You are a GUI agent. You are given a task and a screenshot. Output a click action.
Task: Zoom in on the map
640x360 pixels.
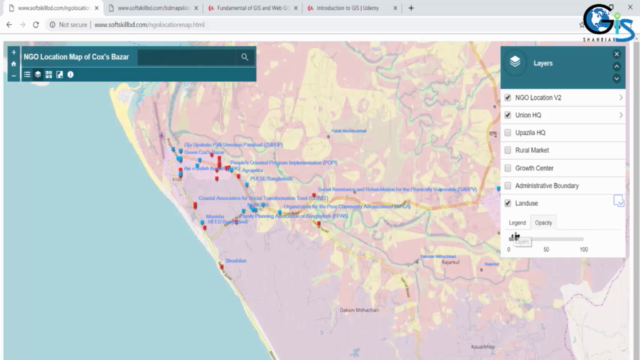click(x=13, y=52)
